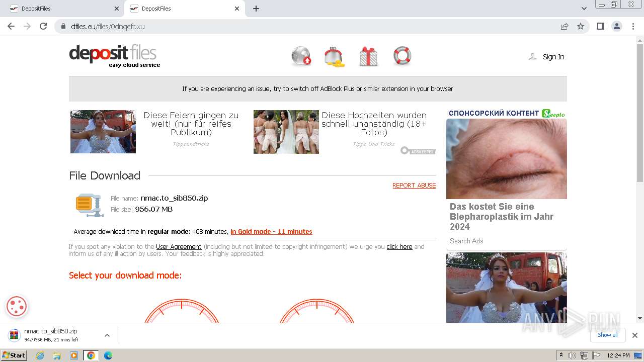Open the lifebuoy support icon
The height and width of the screenshot is (362, 644).
pyautogui.click(x=402, y=56)
